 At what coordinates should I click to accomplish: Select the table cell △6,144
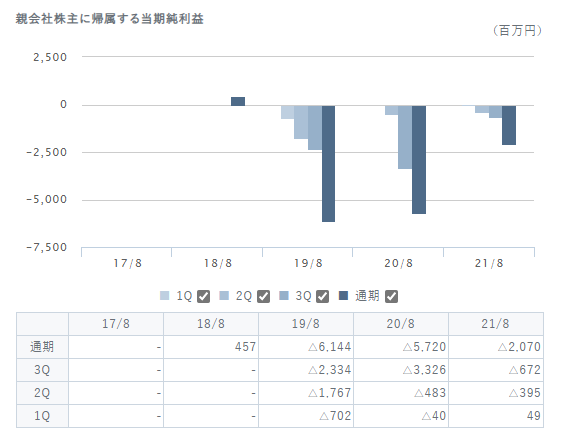[306, 347]
